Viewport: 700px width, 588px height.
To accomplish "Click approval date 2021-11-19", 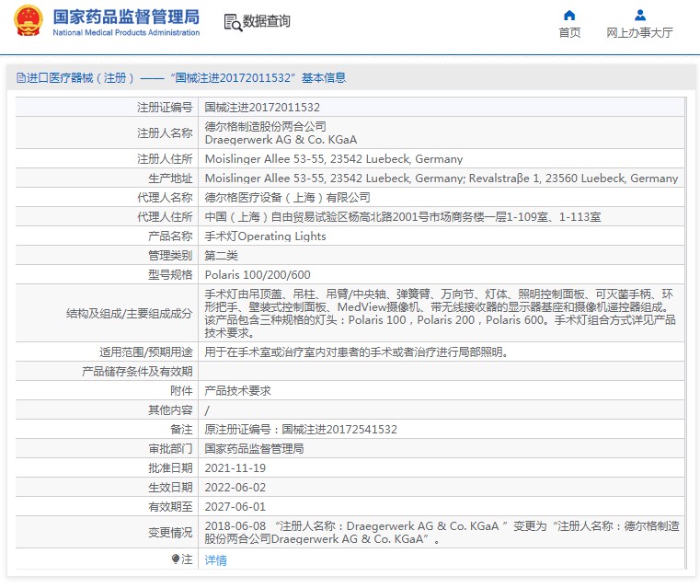I will [235, 467].
